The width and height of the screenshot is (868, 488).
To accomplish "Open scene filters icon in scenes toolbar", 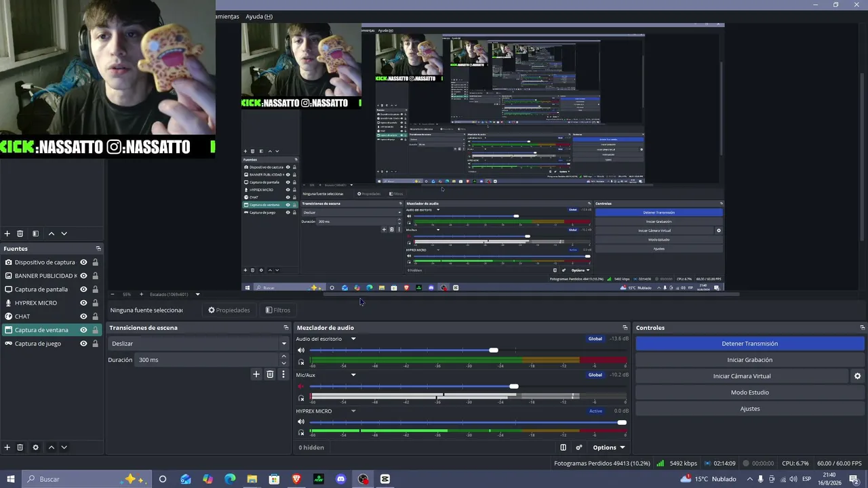I will (x=36, y=234).
